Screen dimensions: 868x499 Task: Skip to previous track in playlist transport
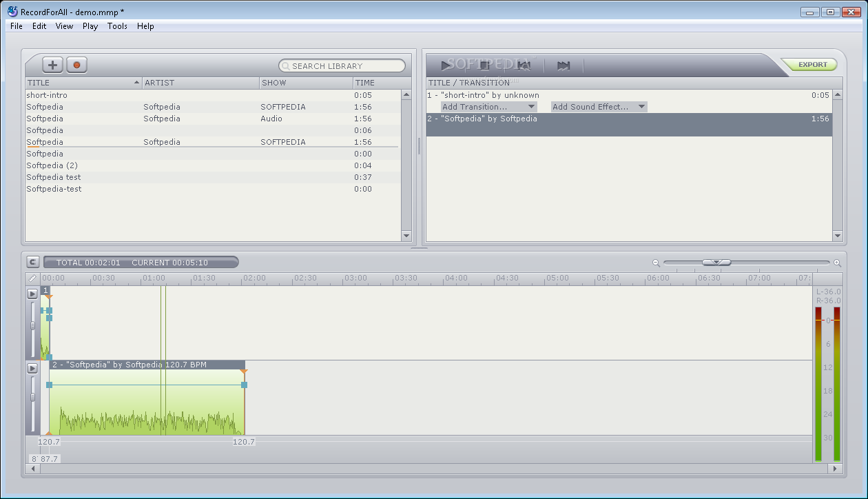tap(524, 65)
